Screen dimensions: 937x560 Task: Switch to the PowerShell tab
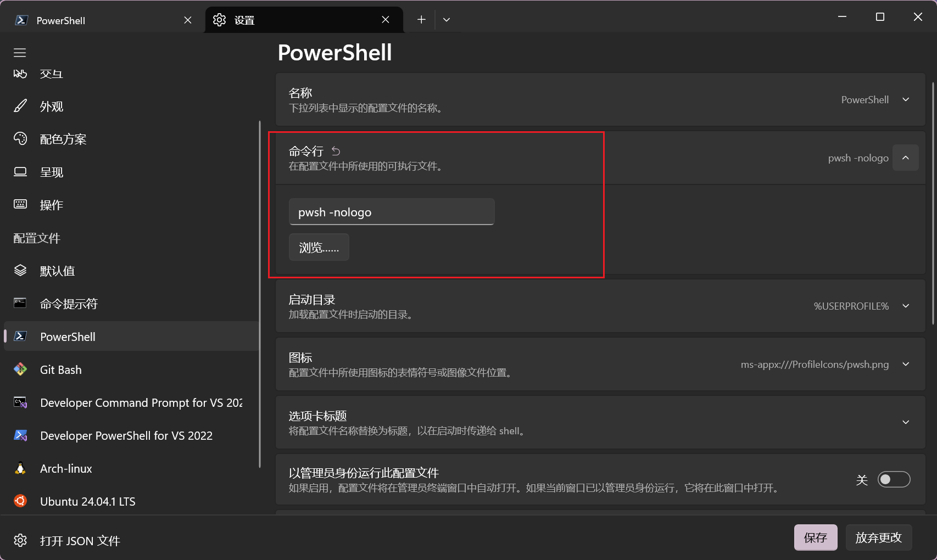click(104, 20)
